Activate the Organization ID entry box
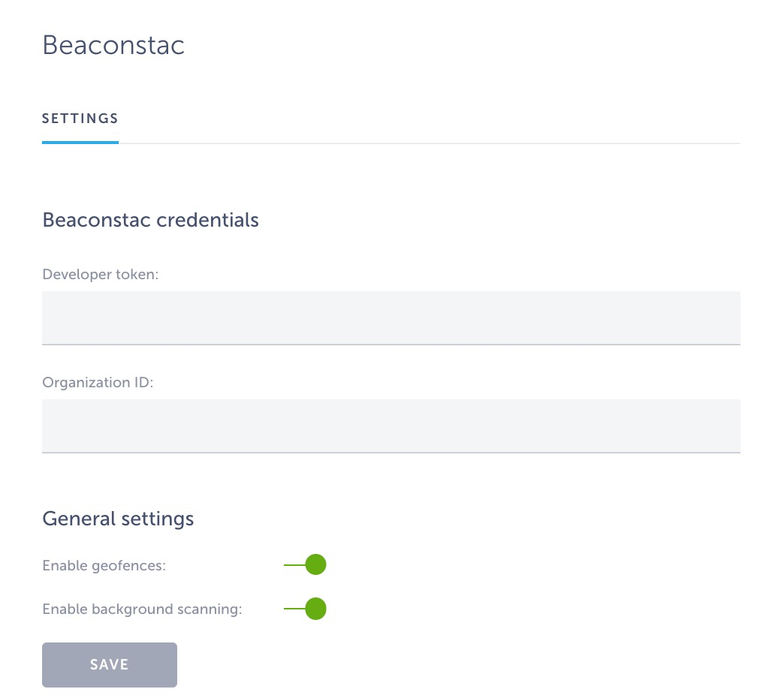Screen dimensions: 784x695 pos(390,425)
